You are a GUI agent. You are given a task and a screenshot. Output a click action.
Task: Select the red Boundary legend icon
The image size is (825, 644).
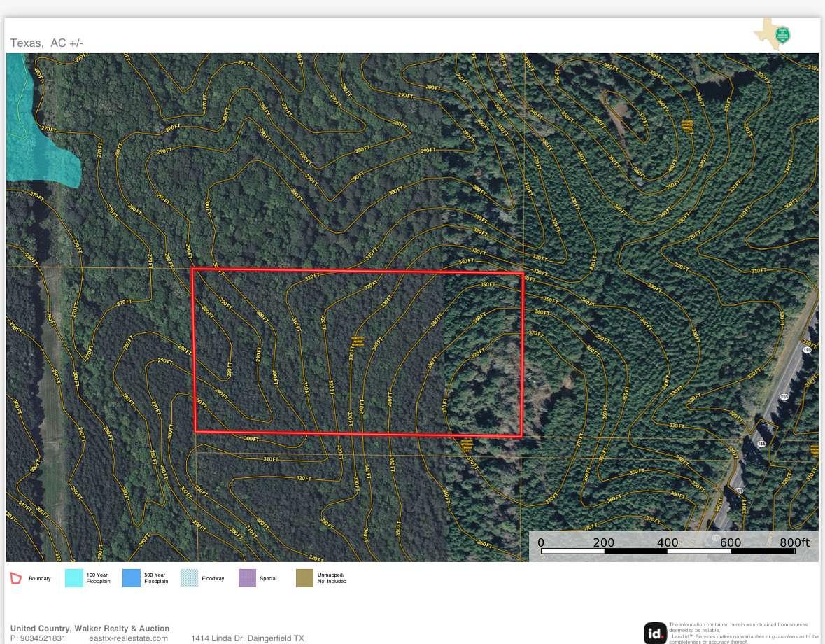pos(15,578)
